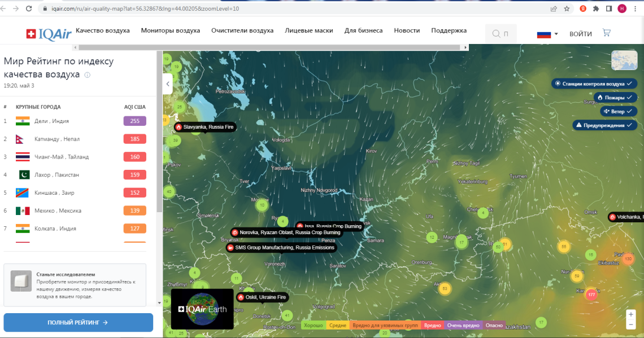This screenshot has height=338, width=644.
Task: Open the browser profile avatar
Action: 622,8
